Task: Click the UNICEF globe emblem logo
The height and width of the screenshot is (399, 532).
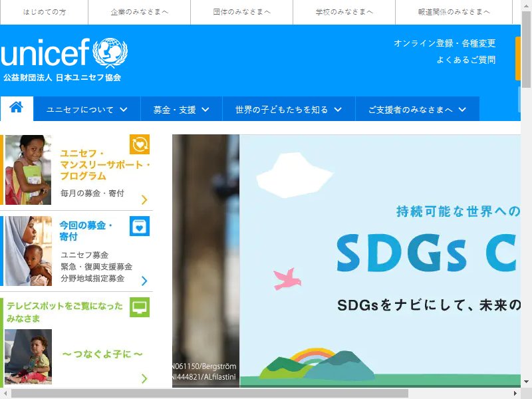Action: click(x=110, y=53)
